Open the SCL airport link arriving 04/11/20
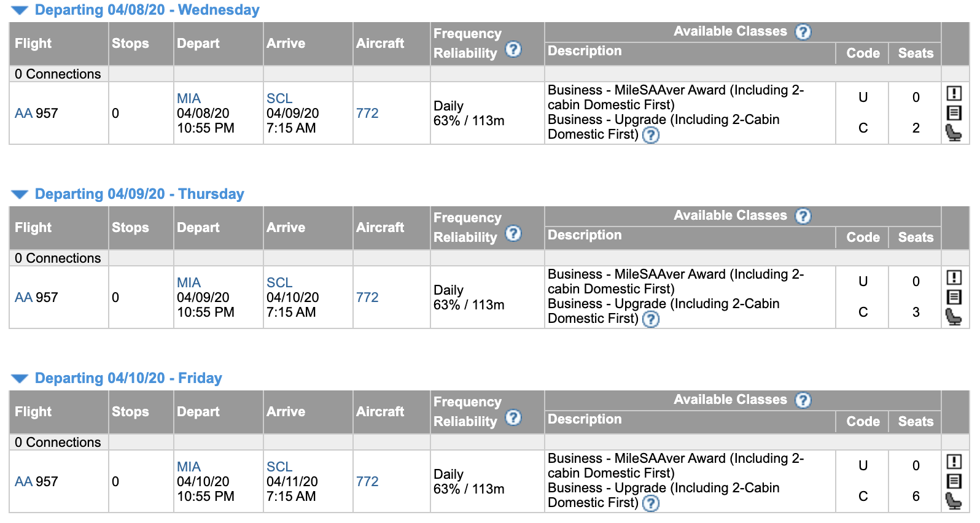This screenshot has height=523, width=980. (279, 467)
